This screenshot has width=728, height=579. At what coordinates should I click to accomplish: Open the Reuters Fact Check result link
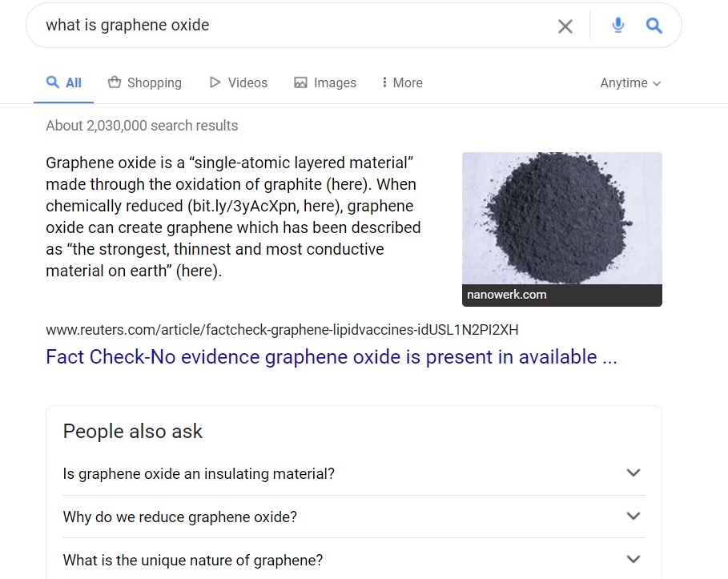[x=331, y=357]
